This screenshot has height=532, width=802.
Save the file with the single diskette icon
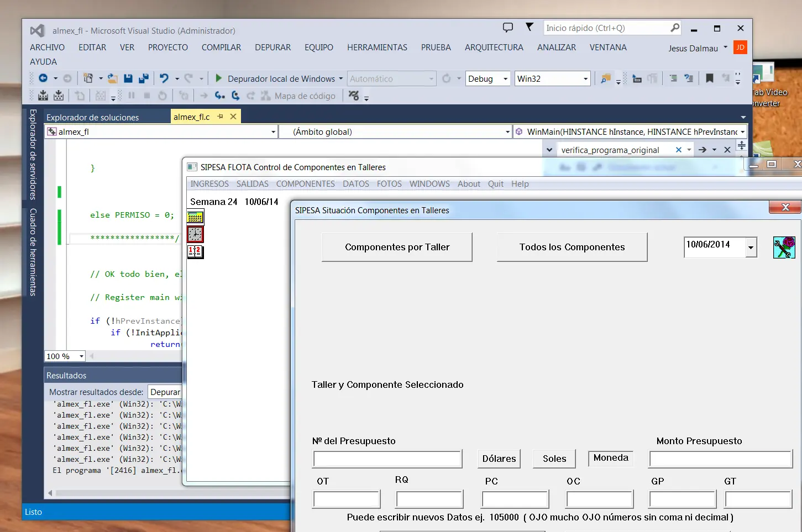pos(128,78)
